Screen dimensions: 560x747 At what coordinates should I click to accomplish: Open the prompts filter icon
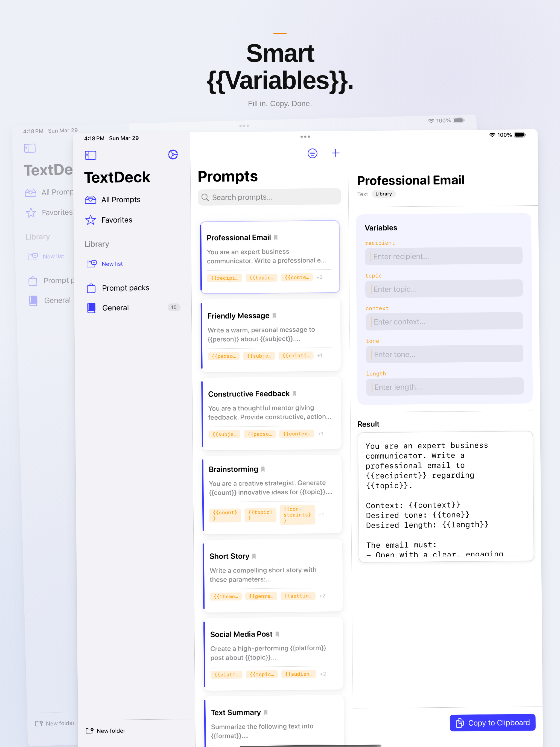(313, 153)
